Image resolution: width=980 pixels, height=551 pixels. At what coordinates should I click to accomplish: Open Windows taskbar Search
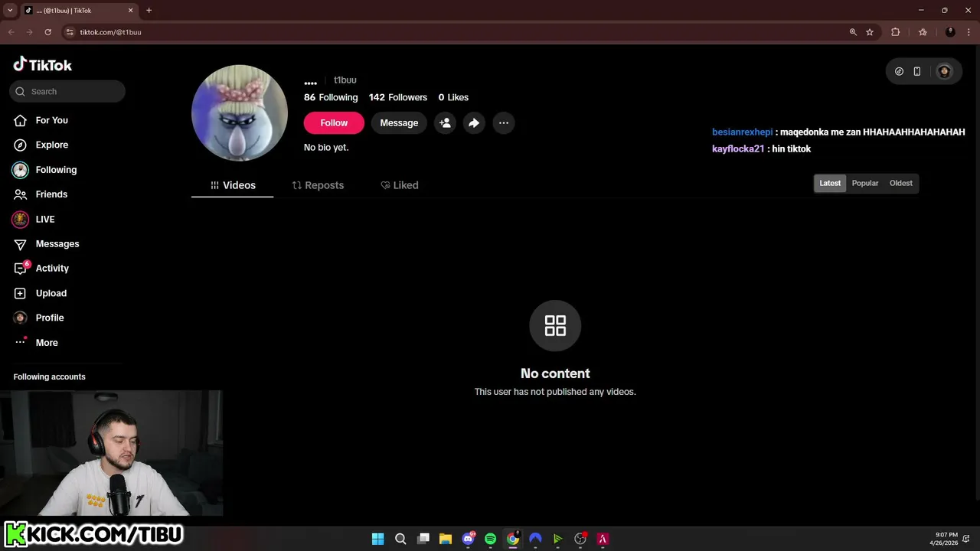click(400, 539)
